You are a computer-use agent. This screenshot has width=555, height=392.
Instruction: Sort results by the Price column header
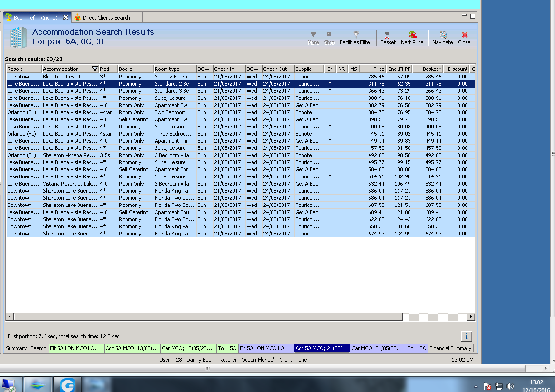pos(373,69)
